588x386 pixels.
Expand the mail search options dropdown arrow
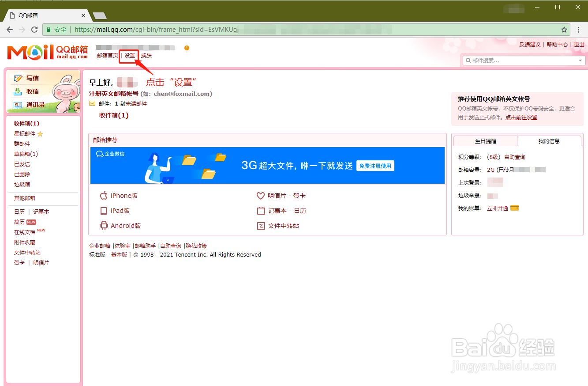[580, 61]
